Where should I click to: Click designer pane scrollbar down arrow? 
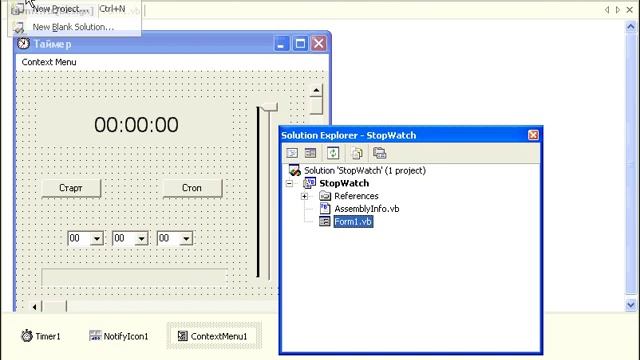coord(631,305)
